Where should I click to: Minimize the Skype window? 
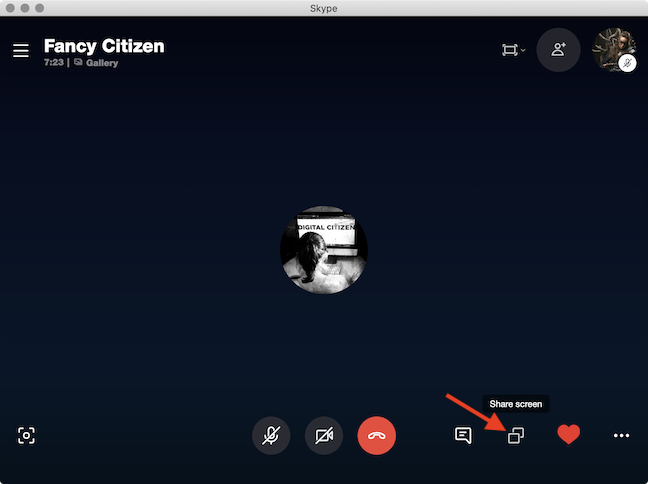(25, 8)
